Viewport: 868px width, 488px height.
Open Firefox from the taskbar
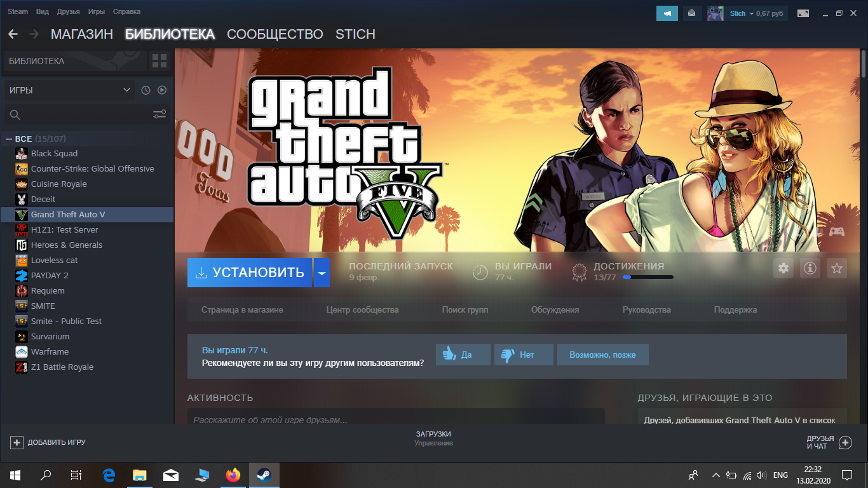point(233,475)
